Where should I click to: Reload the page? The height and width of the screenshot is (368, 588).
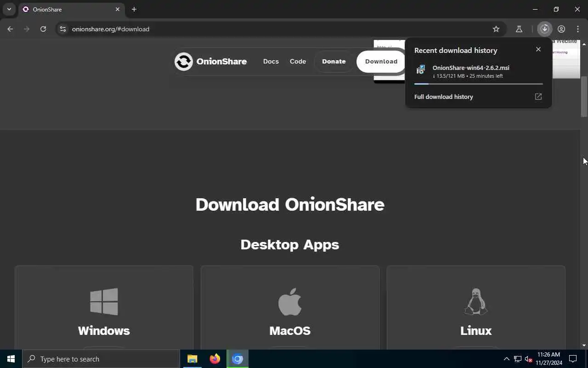pos(43,29)
